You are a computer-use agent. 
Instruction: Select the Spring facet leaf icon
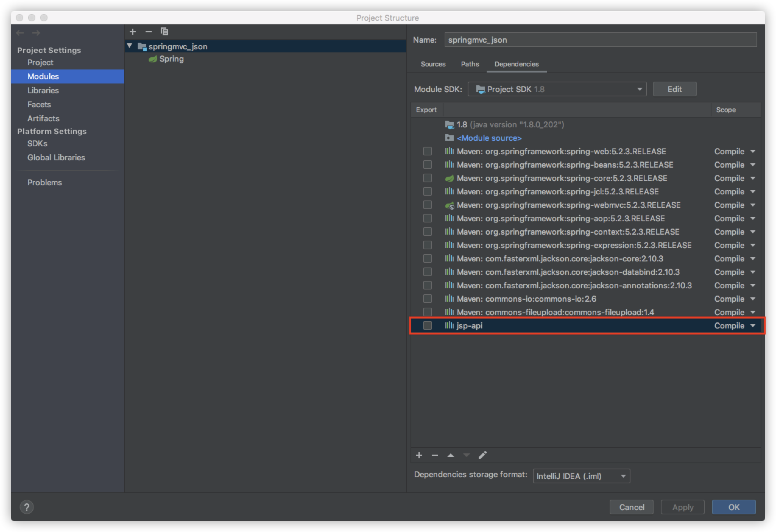tap(153, 59)
